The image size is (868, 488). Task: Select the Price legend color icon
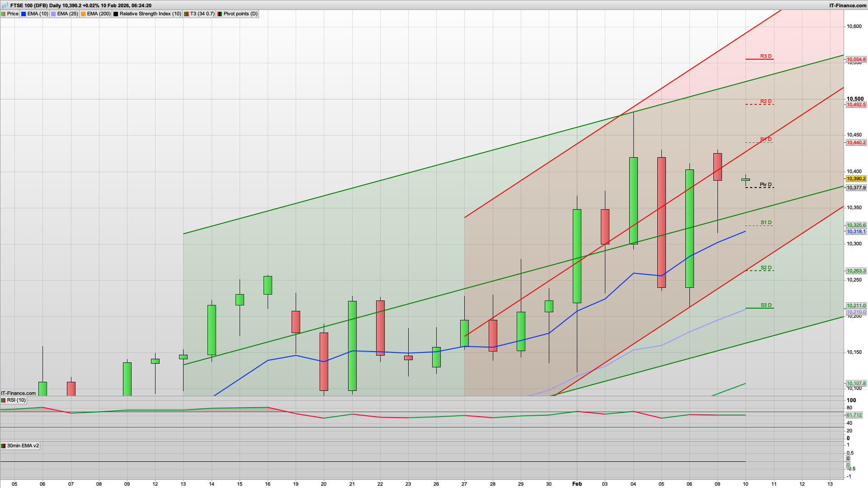coord(4,14)
